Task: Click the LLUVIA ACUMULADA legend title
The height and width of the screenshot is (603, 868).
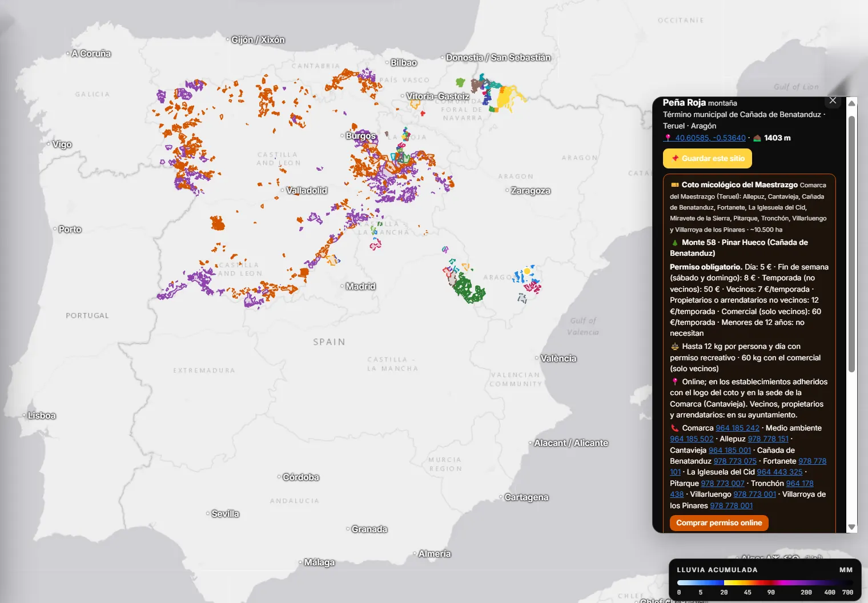Action: (717, 570)
